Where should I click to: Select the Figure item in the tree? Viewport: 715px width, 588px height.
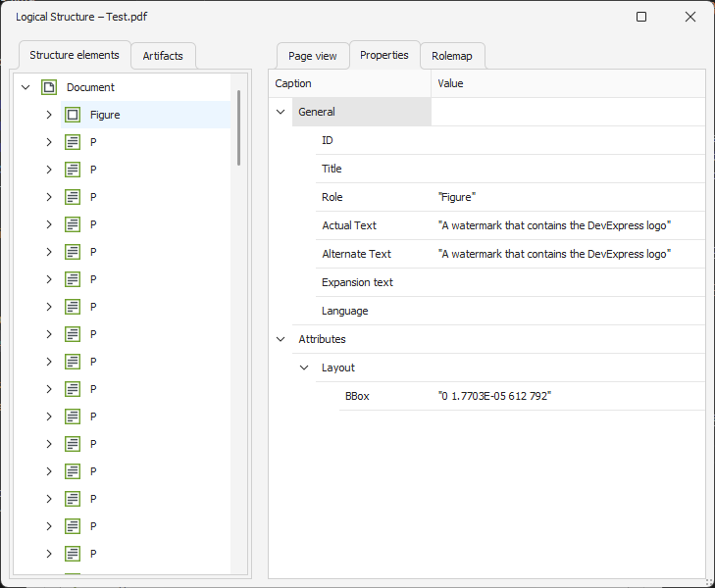pyautogui.click(x=105, y=115)
